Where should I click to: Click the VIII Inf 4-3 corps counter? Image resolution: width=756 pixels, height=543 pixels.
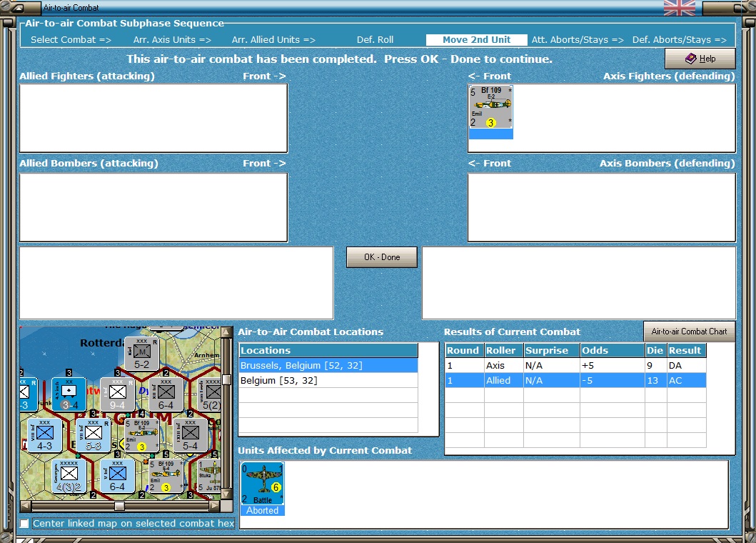pyautogui.click(x=45, y=435)
